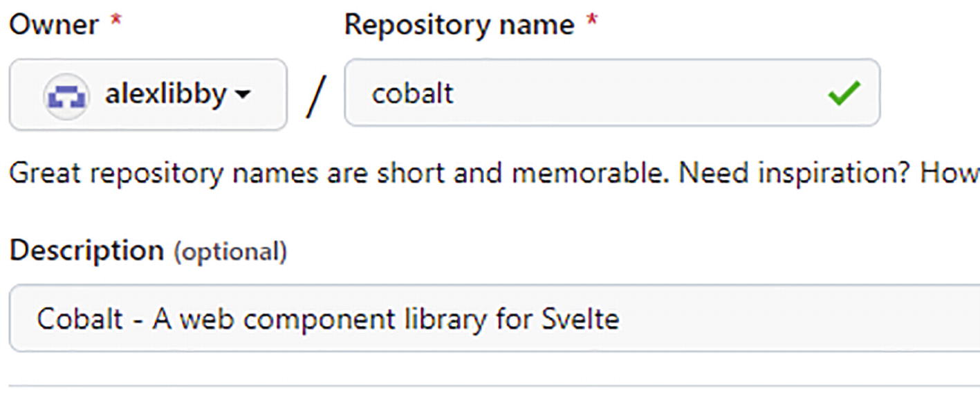
Task: Click the word cobalt in the repository field
Action: click(412, 93)
